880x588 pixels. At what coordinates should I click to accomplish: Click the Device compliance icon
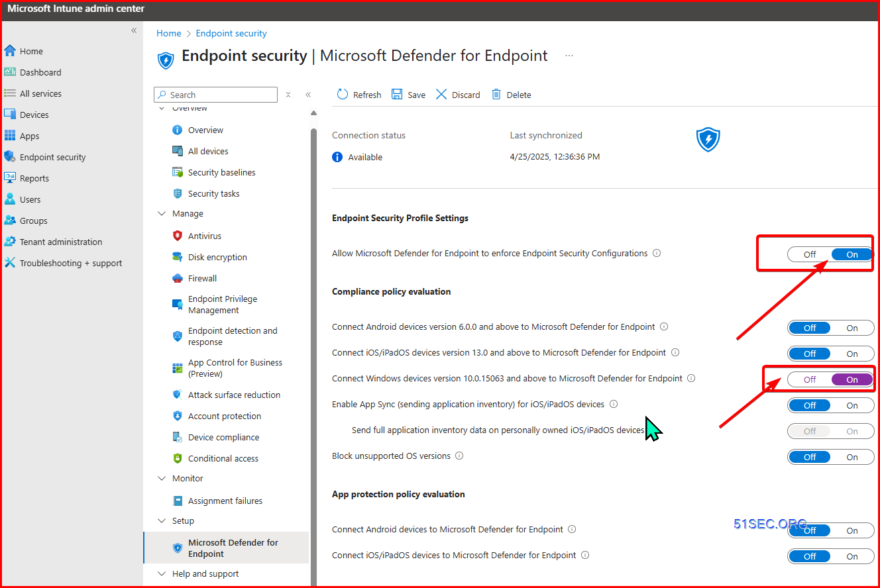(178, 437)
